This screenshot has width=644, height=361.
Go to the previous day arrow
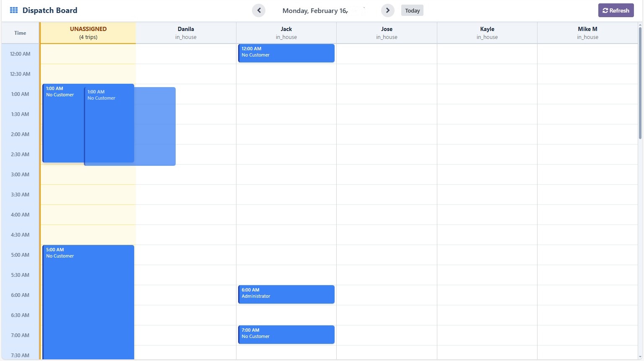pos(259,10)
